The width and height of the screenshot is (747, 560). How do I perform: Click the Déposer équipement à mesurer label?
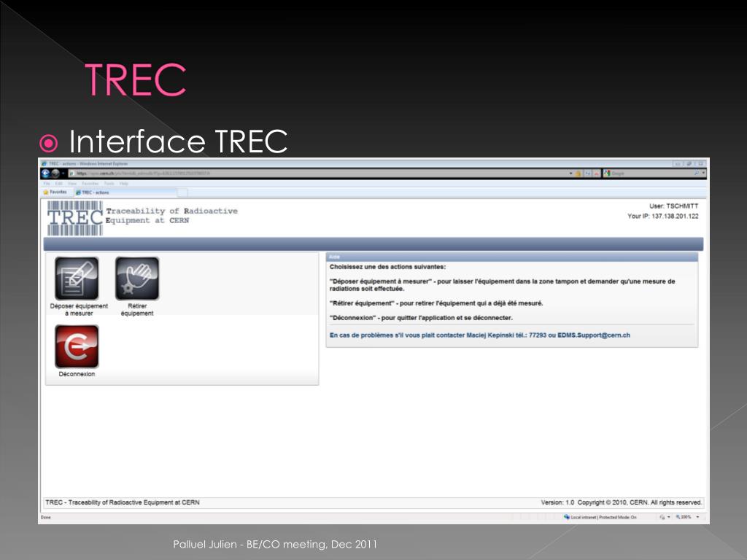pyautogui.click(x=79, y=309)
